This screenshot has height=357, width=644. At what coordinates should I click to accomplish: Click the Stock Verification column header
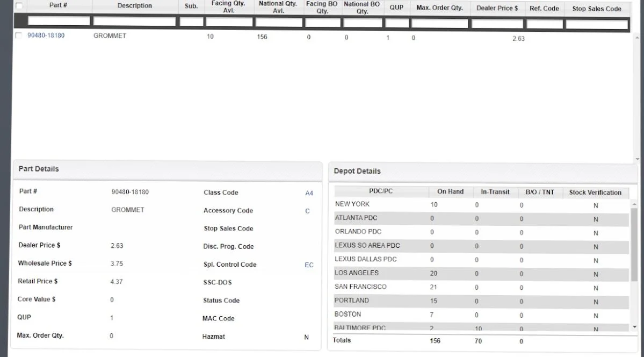tap(595, 192)
